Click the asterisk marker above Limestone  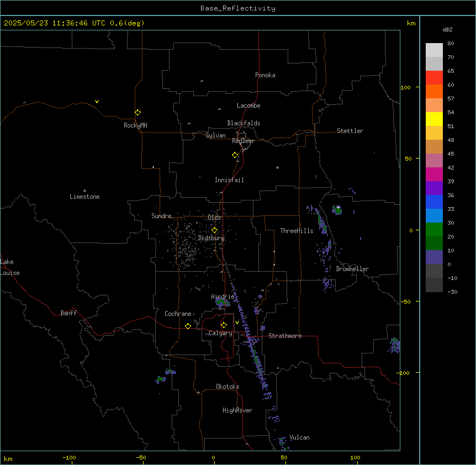[x=84, y=191]
